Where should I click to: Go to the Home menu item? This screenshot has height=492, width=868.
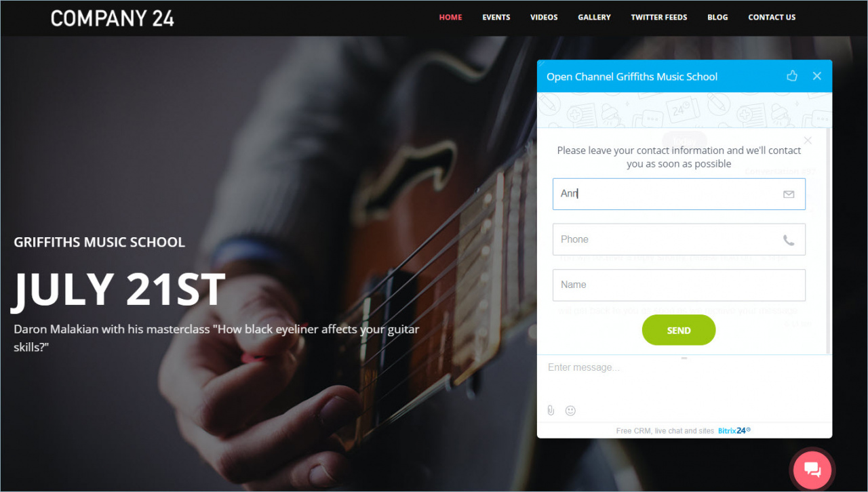point(450,18)
